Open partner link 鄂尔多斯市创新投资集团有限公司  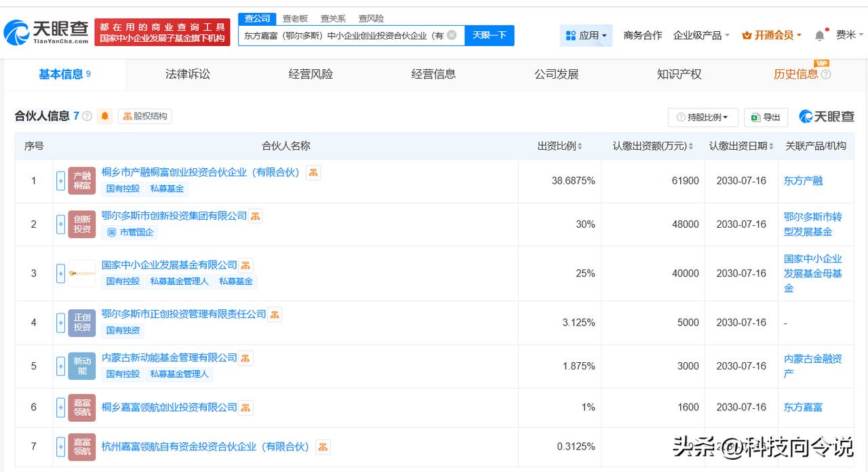(x=174, y=216)
